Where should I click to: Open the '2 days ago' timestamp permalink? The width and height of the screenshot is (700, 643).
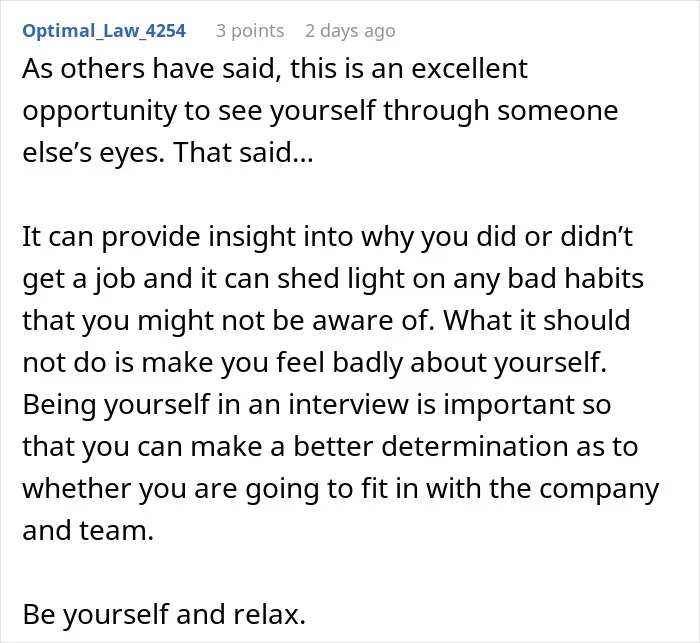tap(350, 31)
